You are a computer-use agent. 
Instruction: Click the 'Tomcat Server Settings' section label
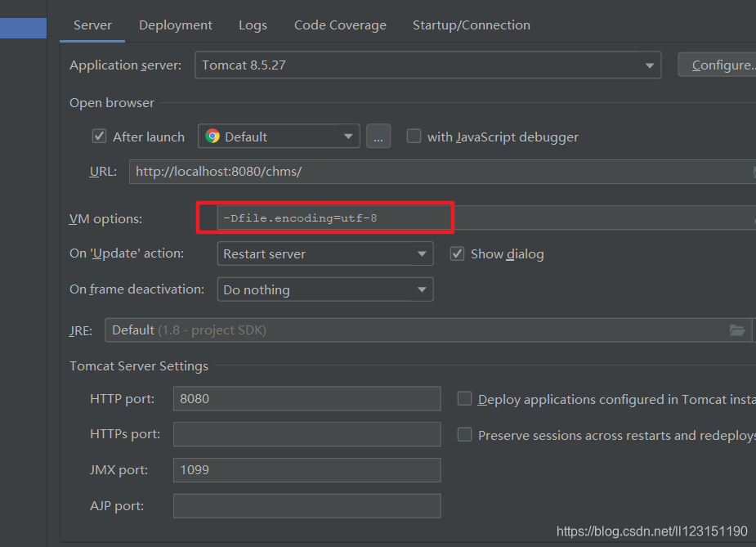[x=139, y=366]
